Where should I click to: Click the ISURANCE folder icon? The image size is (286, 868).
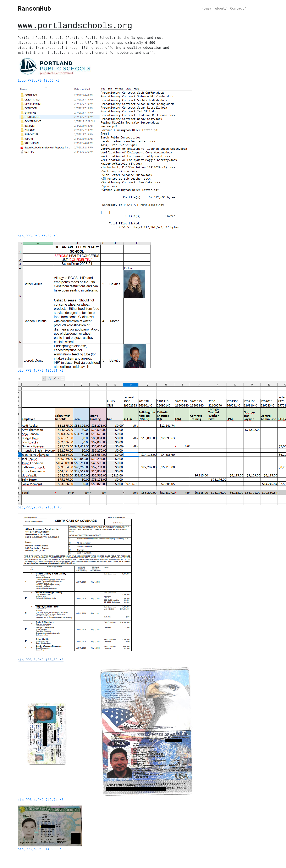point(22,130)
